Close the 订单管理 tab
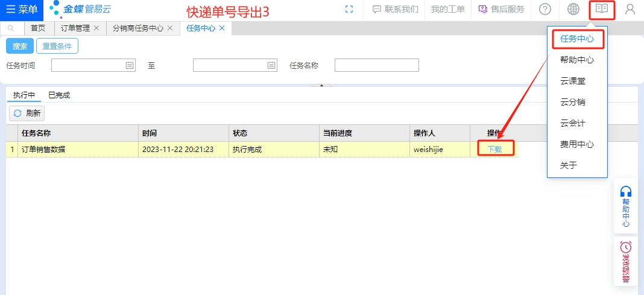Screen dimensions: 644x295 coord(96,28)
